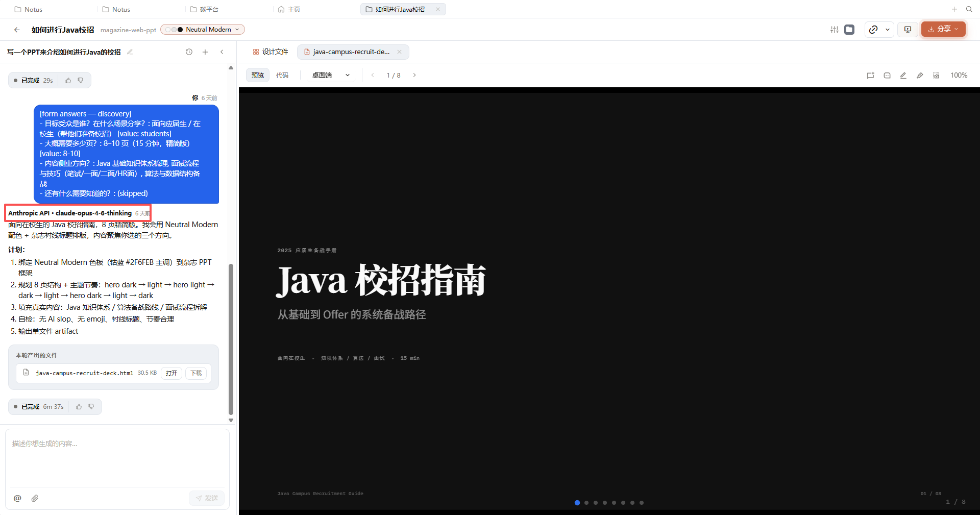Click the @ mention icon
980x515 pixels.
[17, 498]
